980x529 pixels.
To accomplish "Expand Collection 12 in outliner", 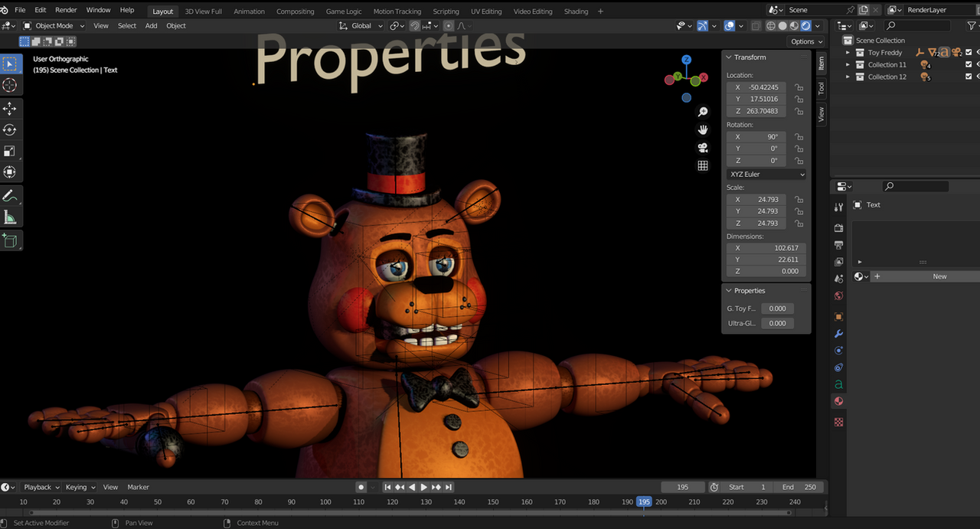I will point(848,77).
